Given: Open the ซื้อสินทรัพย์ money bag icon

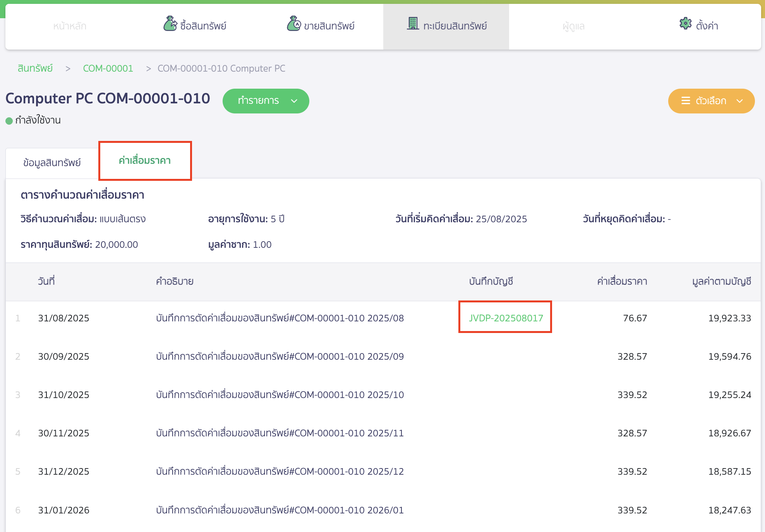Looking at the screenshot, I should 170,24.
